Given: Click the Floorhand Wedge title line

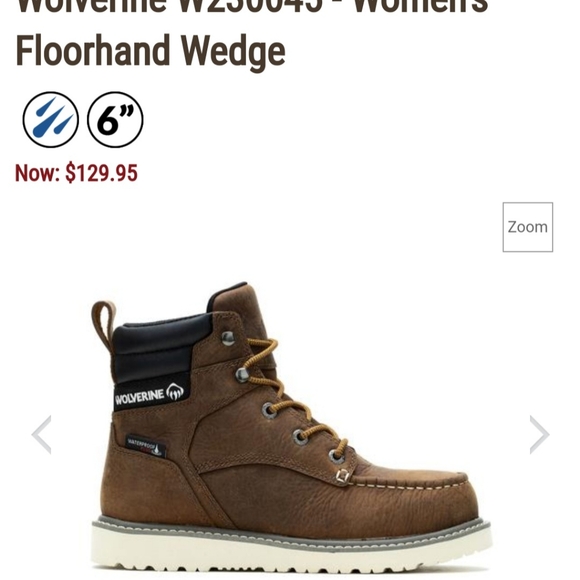Looking at the screenshot, I should tap(151, 51).
